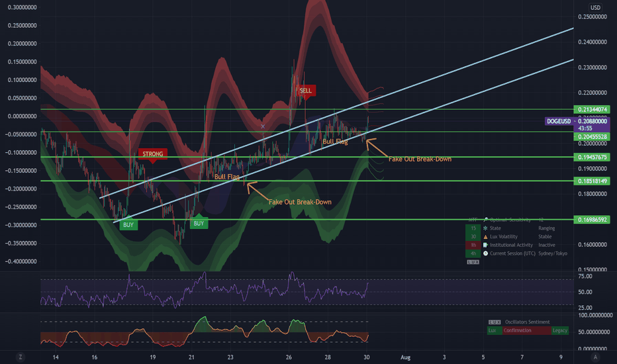Image resolution: width=617 pixels, height=364 pixels.
Task: Click the State snowflake icon
Action: [485, 228]
